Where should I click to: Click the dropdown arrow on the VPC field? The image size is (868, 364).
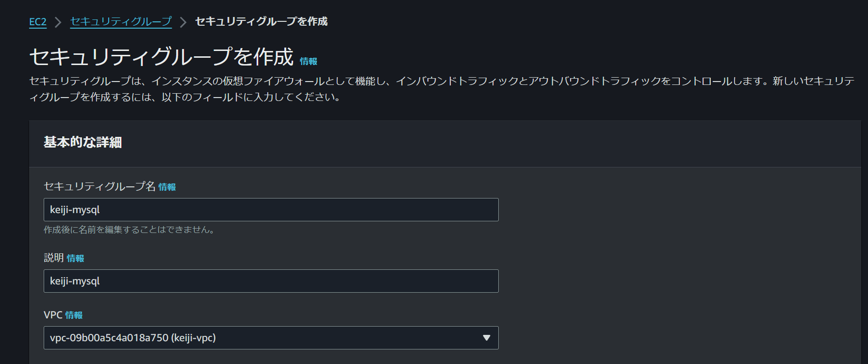click(487, 338)
